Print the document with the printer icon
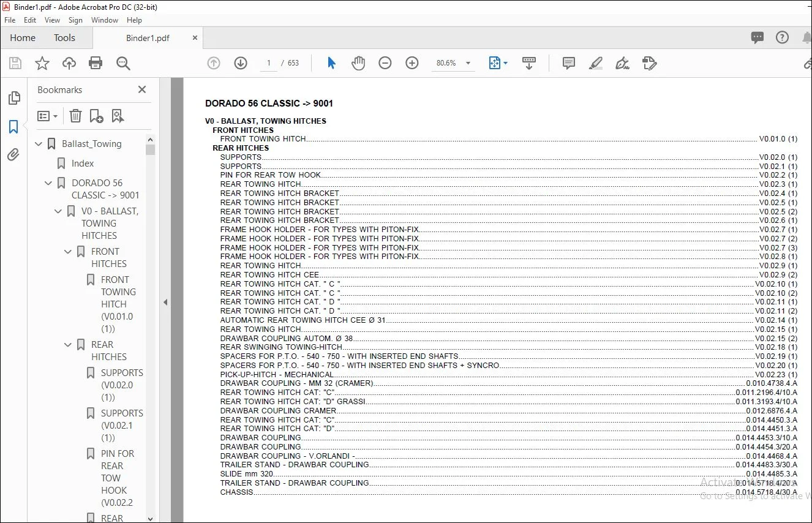Viewport: 812px width, 523px height. click(x=96, y=63)
